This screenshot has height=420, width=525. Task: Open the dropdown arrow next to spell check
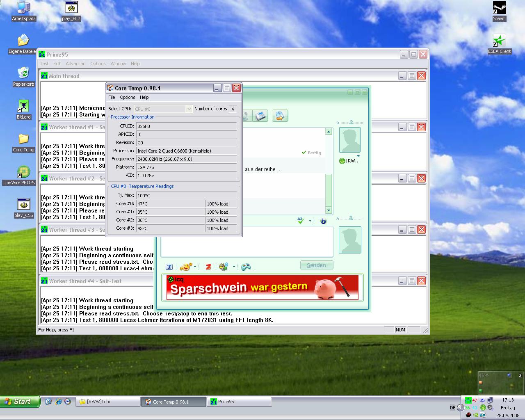click(310, 221)
